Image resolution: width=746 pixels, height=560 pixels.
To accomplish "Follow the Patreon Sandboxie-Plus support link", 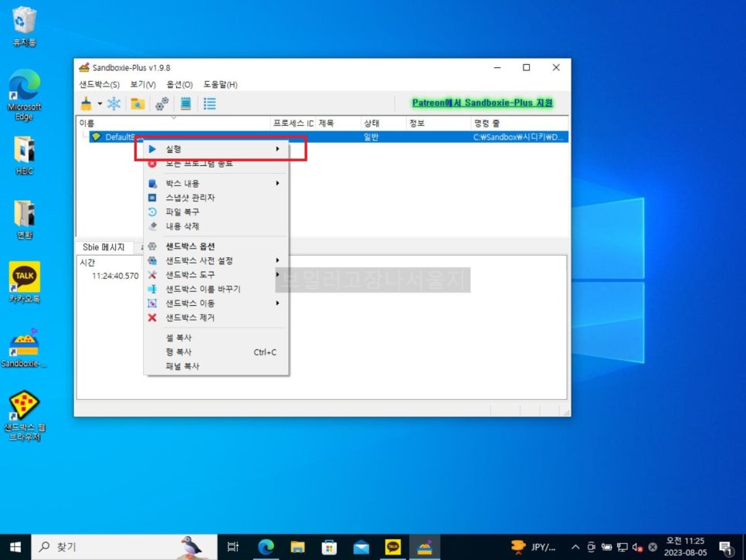I will click(483, 103).
